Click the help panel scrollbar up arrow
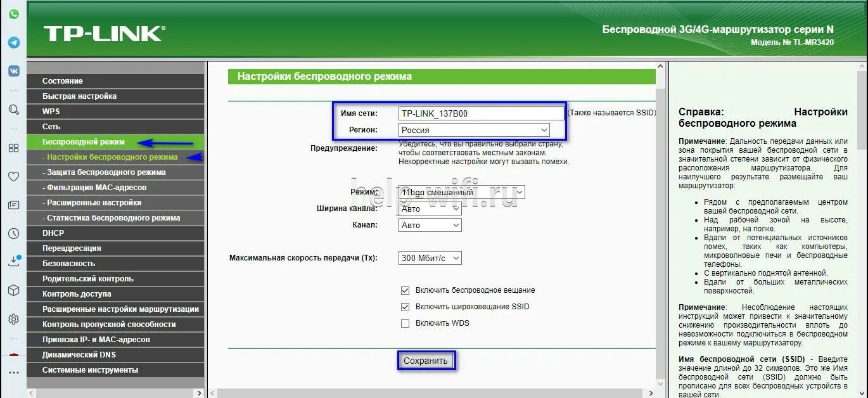The image size is (868, 398). click(x=862, y=67)
